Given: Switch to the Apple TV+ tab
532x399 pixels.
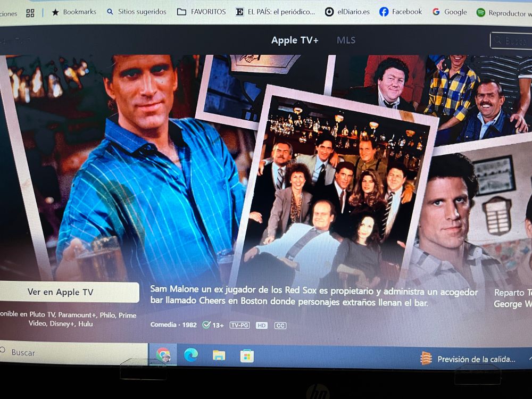Looking at the screenshot, I should (295, 40).
